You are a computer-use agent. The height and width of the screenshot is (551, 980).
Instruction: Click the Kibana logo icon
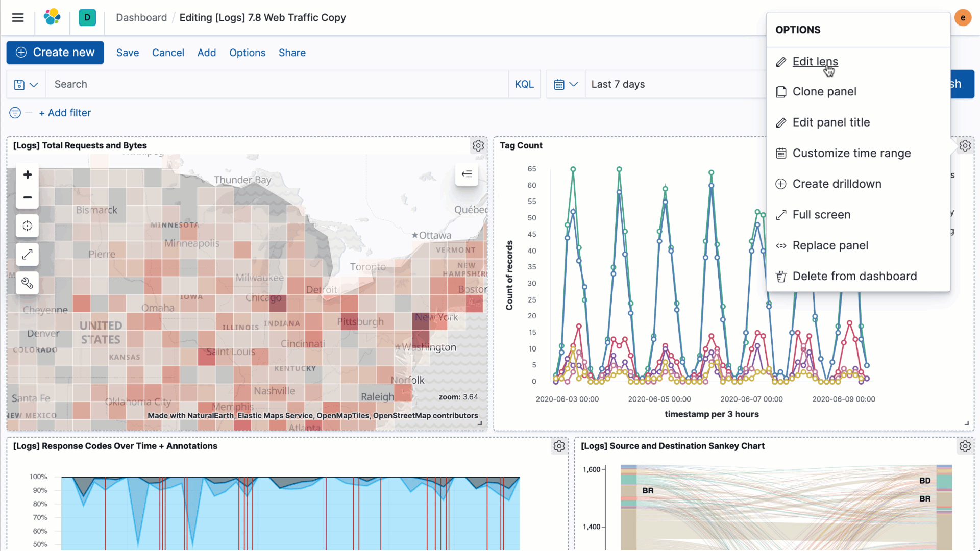click(52, 17)
